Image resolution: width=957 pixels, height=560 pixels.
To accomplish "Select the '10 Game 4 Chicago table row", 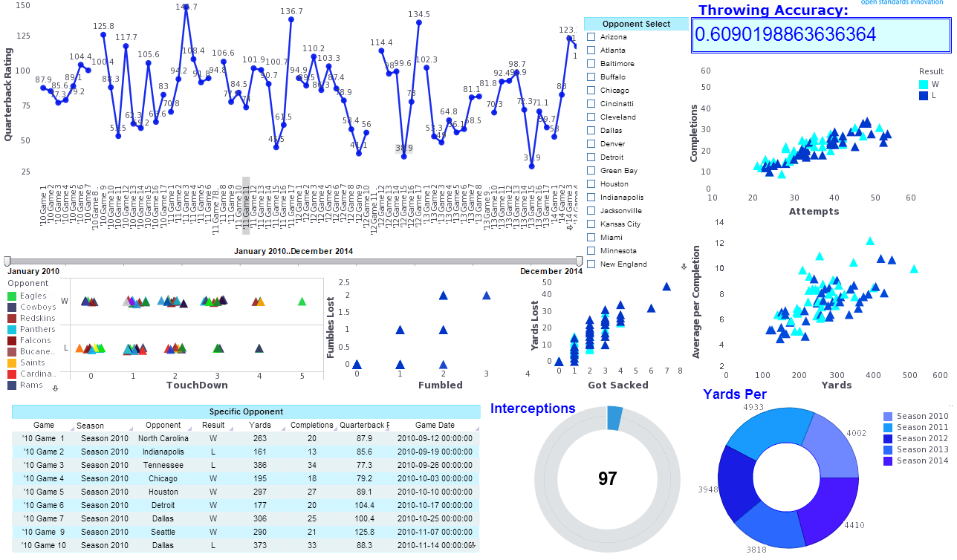I will click(x=246, y=478).
